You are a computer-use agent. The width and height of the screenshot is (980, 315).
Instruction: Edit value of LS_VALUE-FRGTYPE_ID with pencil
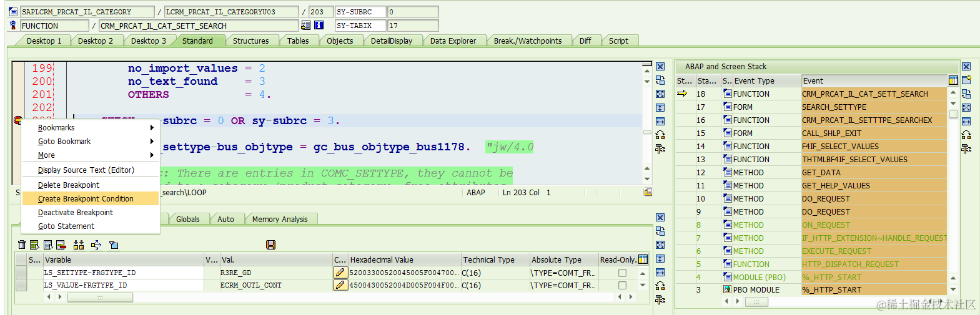click(340, 285)
